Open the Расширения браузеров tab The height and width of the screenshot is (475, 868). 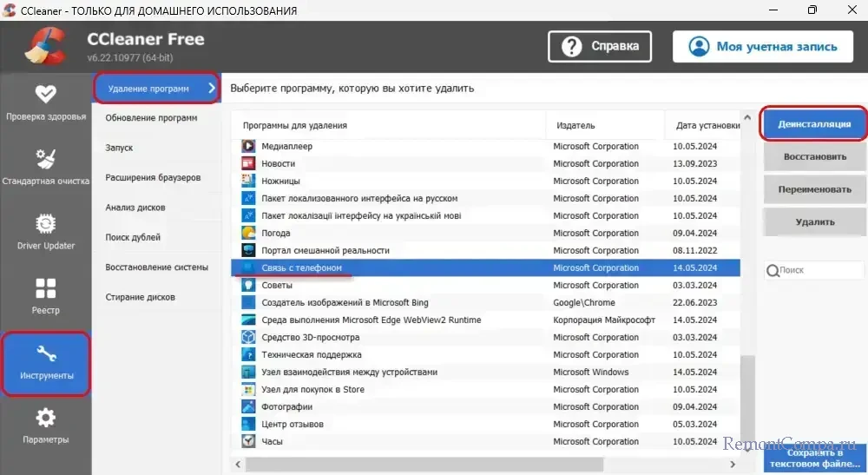(153, 177)
